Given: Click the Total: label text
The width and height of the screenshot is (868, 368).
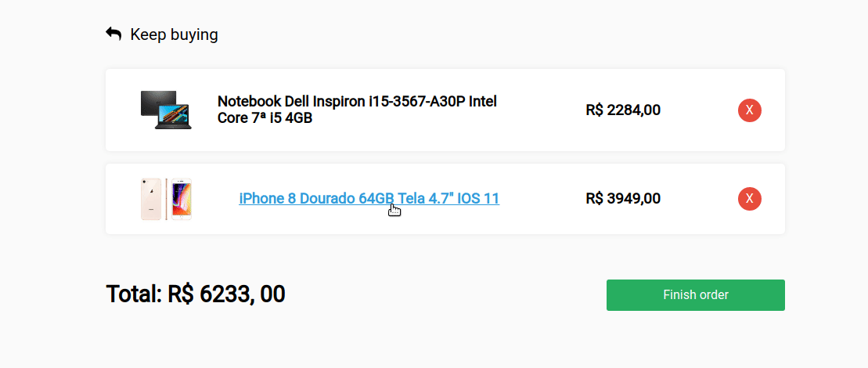Looking at the screenshot, I should 134,294.
